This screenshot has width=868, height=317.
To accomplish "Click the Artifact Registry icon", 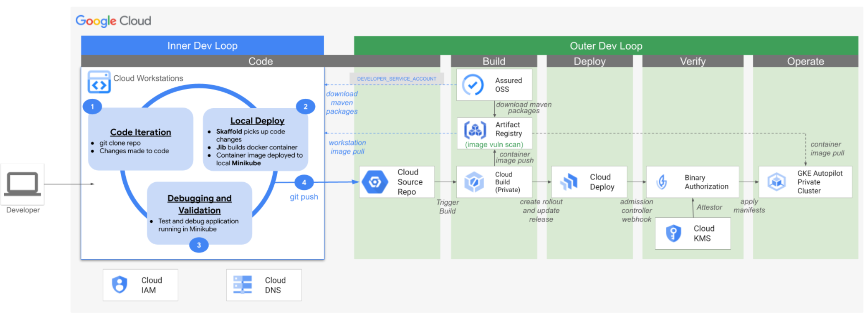I will [x=475, y=130].
